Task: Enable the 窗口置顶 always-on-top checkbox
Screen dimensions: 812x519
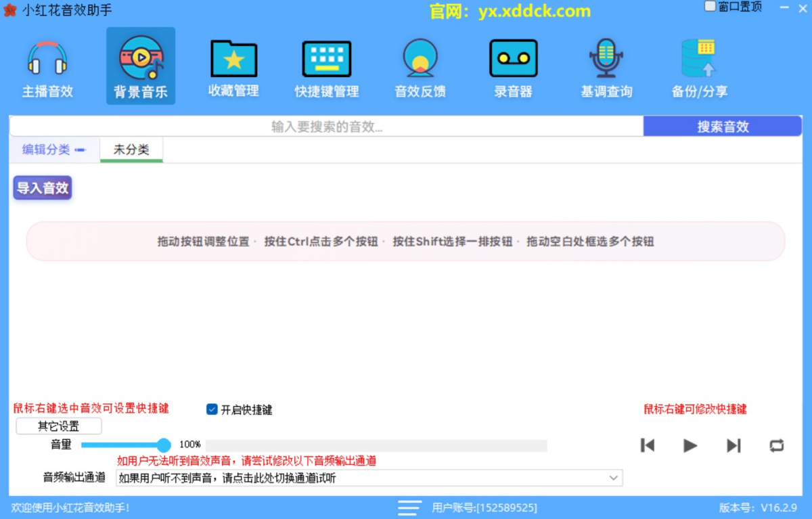Action: pos(710,5)
